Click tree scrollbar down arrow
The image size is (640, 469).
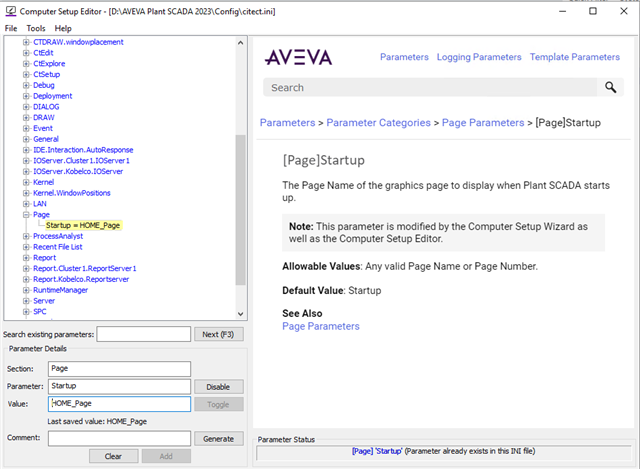pos(240,314)
